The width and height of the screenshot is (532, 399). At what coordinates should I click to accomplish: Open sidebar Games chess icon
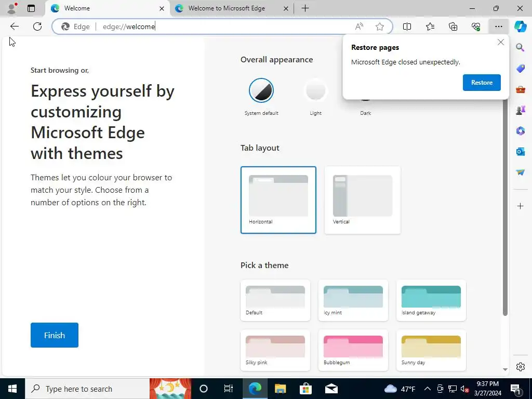tap(520, 110)
